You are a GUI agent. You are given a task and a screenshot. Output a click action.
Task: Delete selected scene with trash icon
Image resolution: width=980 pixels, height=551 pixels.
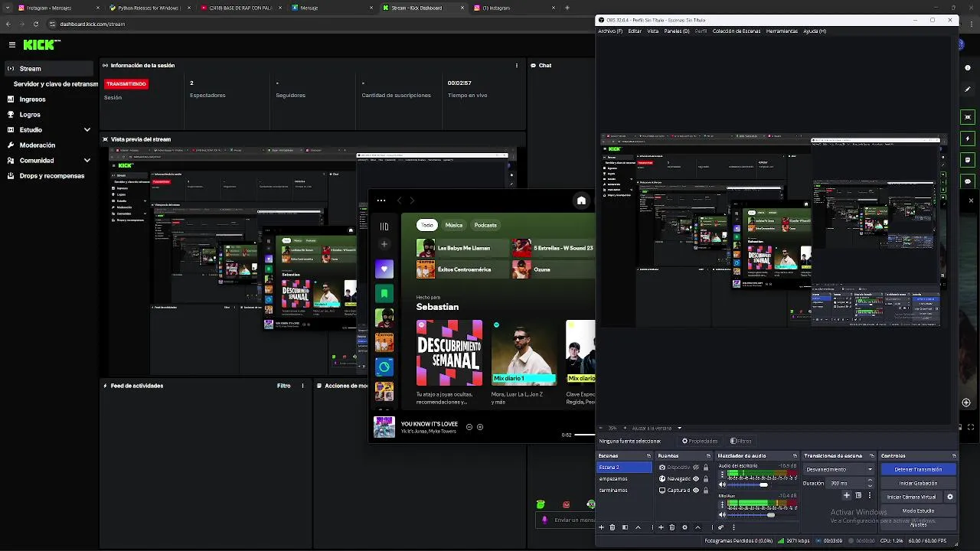(612, 527)
